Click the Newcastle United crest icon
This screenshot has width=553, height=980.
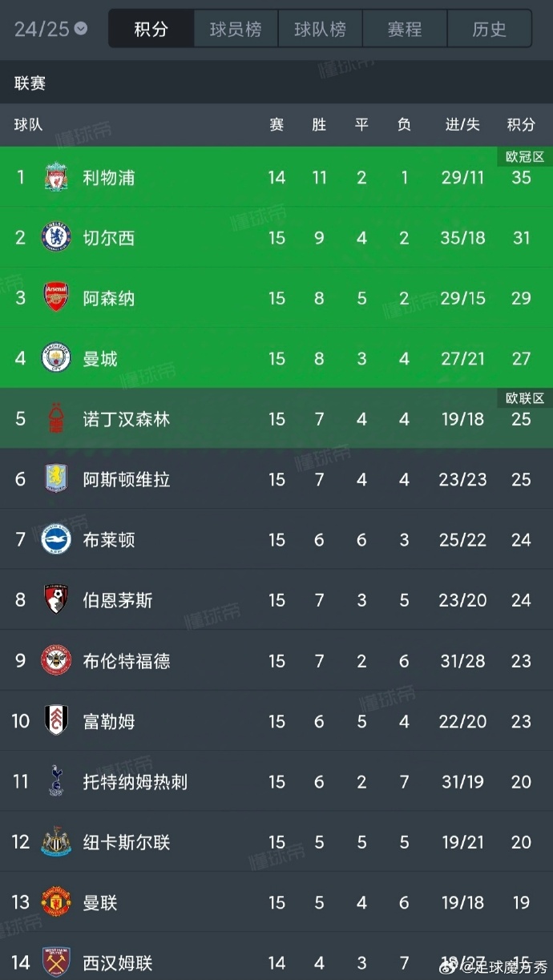point(56,842)
